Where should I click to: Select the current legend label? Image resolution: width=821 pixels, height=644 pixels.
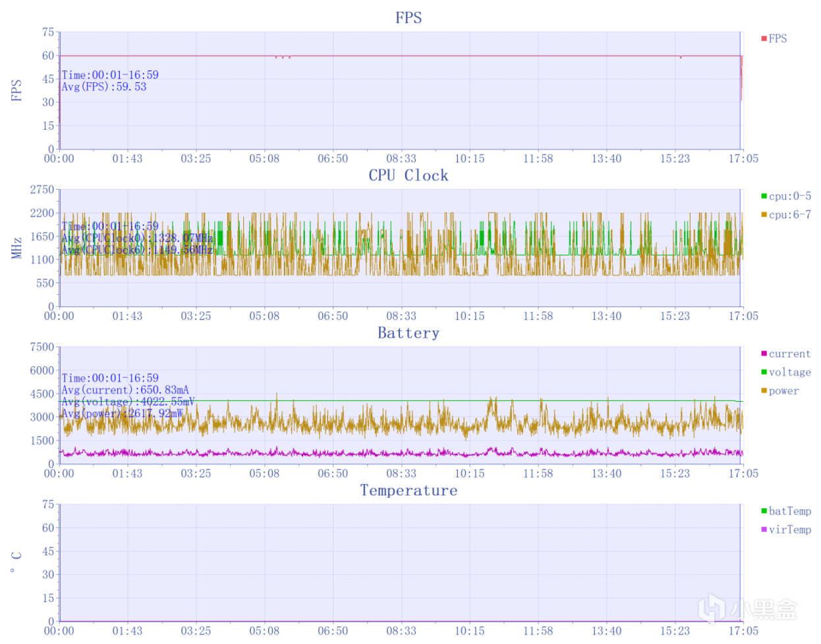click(789, 354)
